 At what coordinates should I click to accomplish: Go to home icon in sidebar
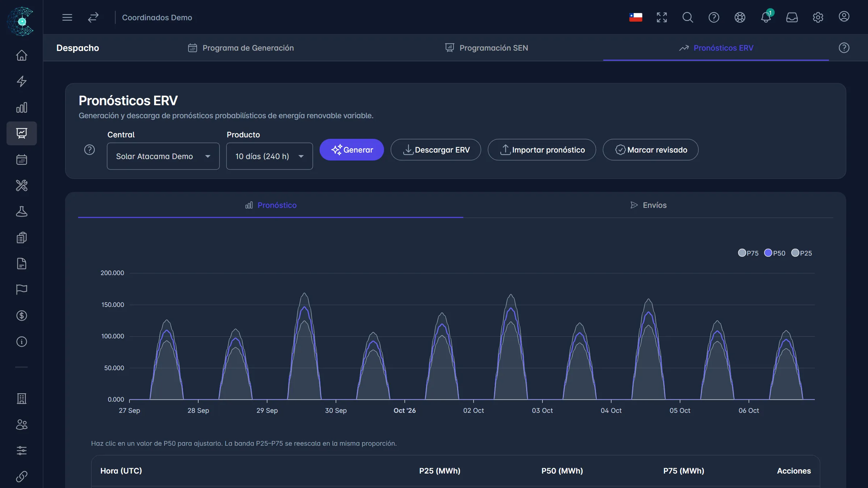pyautogui.click(x=22, y=55)
